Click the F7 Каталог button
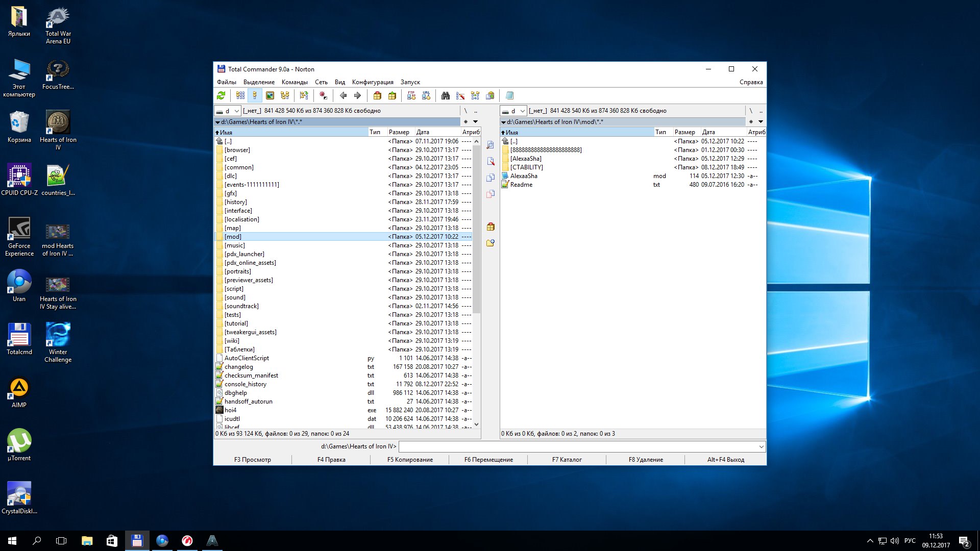This screenshot has height=551, width=980. coord(567,460)
